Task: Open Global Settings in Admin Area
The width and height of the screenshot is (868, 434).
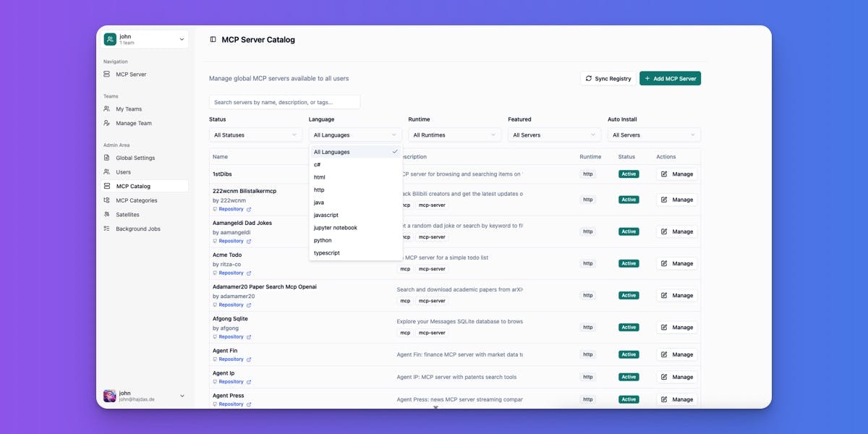Action: coord(145,158)
